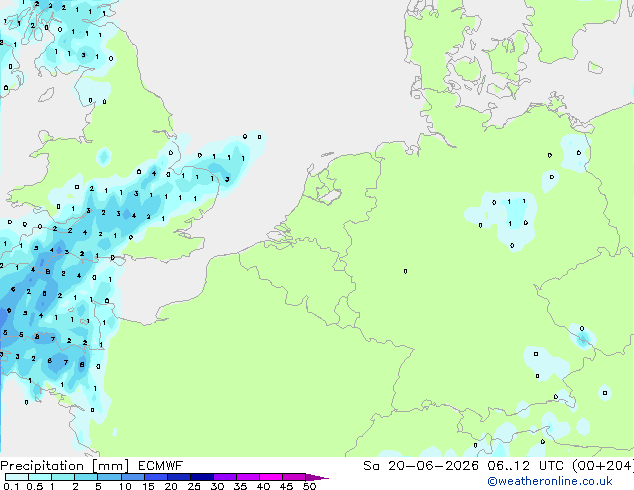Screen dimensions: 634x490
Task: Pick the 35–40 mm legend color swatch
Action: click(x=247, y=477)
